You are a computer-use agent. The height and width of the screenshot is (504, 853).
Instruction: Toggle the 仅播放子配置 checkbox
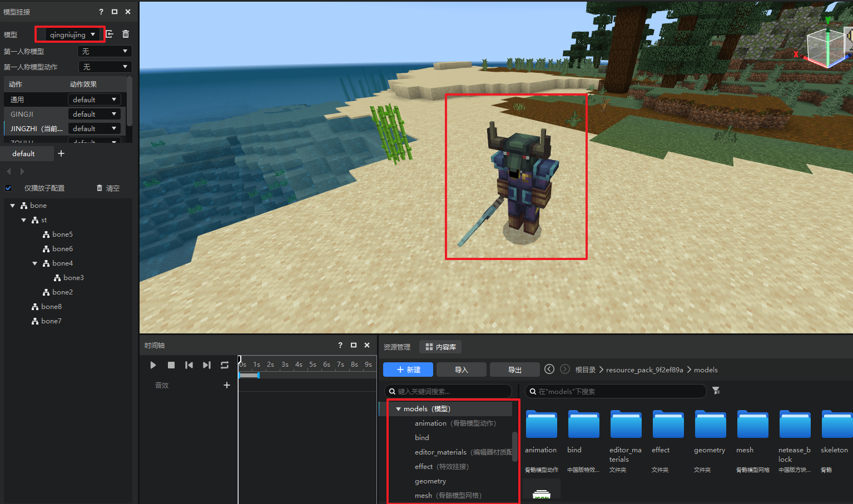8,188
